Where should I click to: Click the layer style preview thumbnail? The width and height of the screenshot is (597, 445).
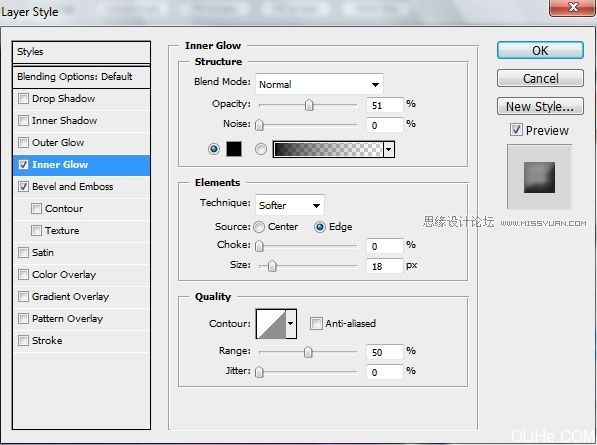tap(539, 177)
